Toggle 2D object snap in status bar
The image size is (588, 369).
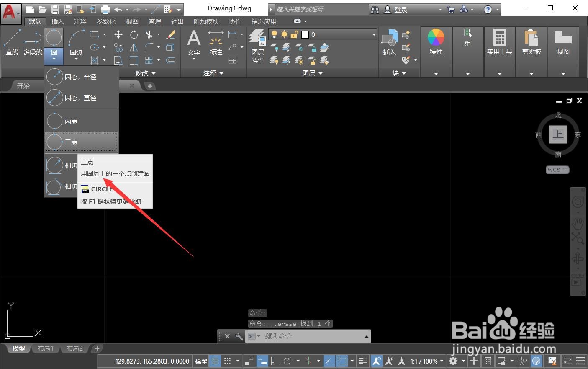coord(342,361)
